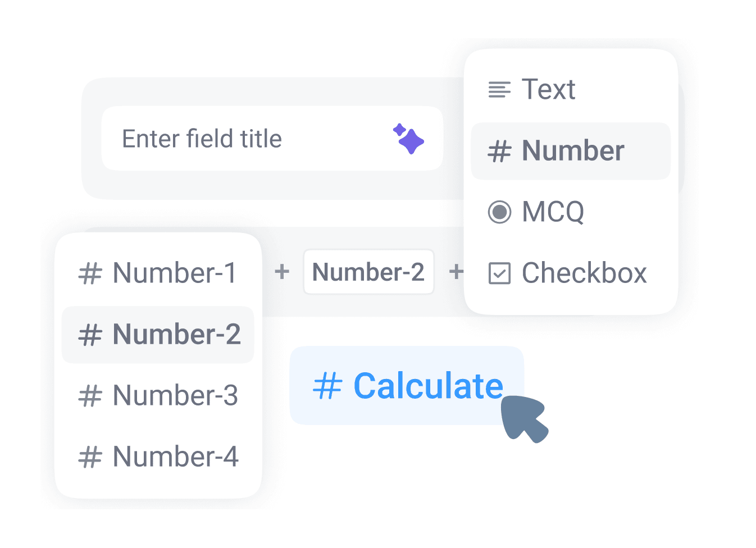Image resolution: width=756 pixels, height=548 pixels.
Task: Click the hash icon on Calculate button
Action: [x=327, y=386]
